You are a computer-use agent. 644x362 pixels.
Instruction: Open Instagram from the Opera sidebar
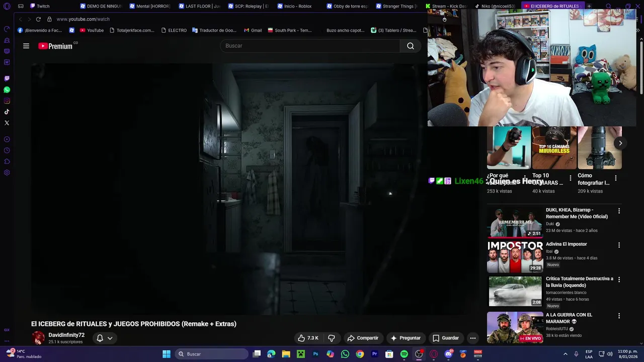tap(7, 101)
